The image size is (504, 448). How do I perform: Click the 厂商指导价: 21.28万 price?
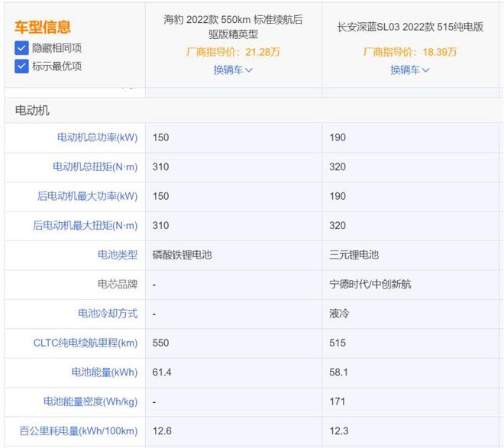click(x=233, y=52)
